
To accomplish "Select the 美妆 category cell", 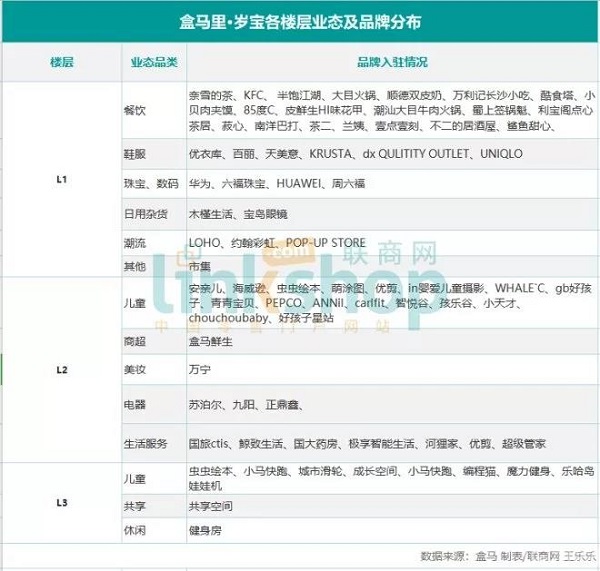I will [154, 370].
